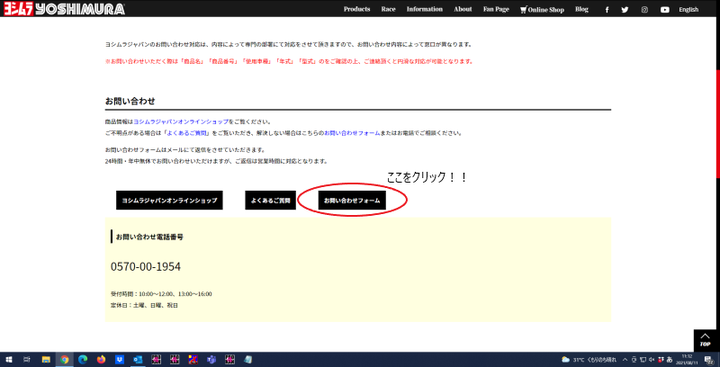Open the taskbar clock and date
The height and width of the screenshot is (367, 720).
click(687, 359)
